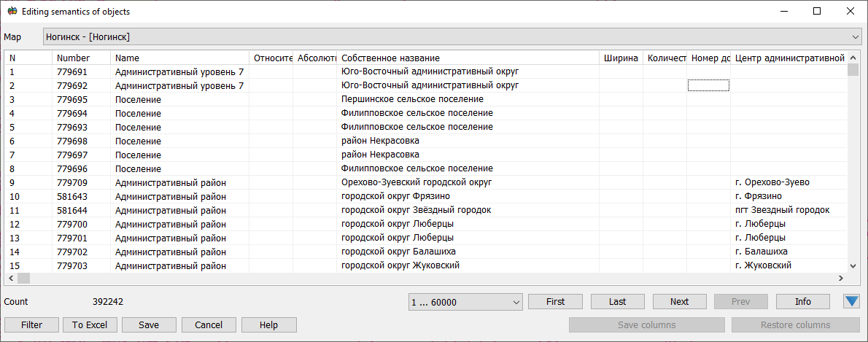This screenshot has width=868, height=342.
Task: Click the Save button
Action: tap(149, 325)
